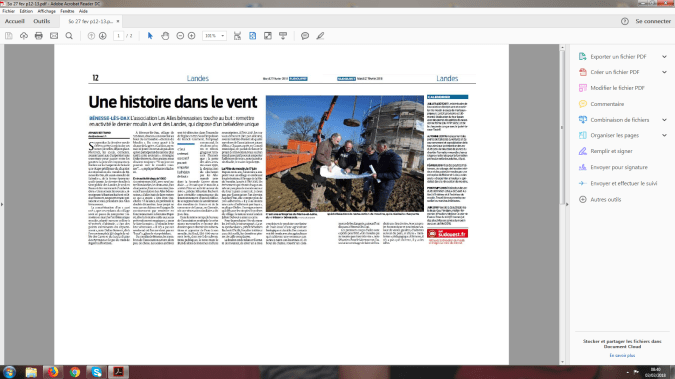Open Autres outils

coord(605,199)
